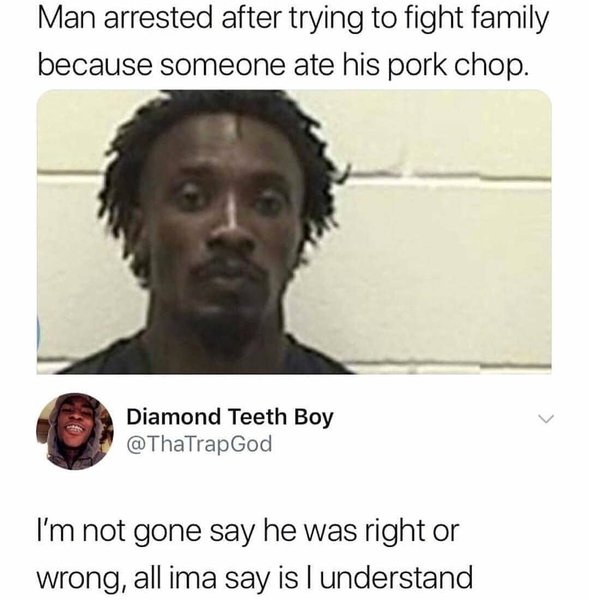This screenshot has width=589, height=600.
Task: Select the 'Man arrested after trying' headline line
Action: [x=293, y=20]
